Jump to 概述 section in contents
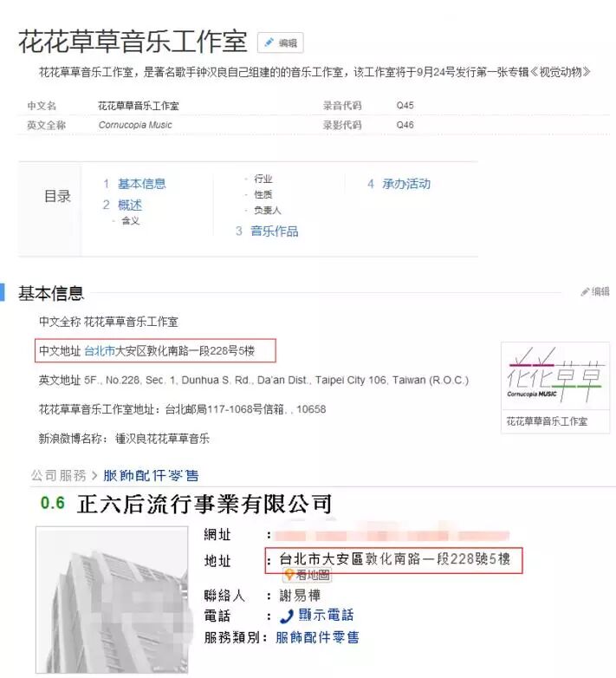The image size is (616, 678). [x=130, y=205]
